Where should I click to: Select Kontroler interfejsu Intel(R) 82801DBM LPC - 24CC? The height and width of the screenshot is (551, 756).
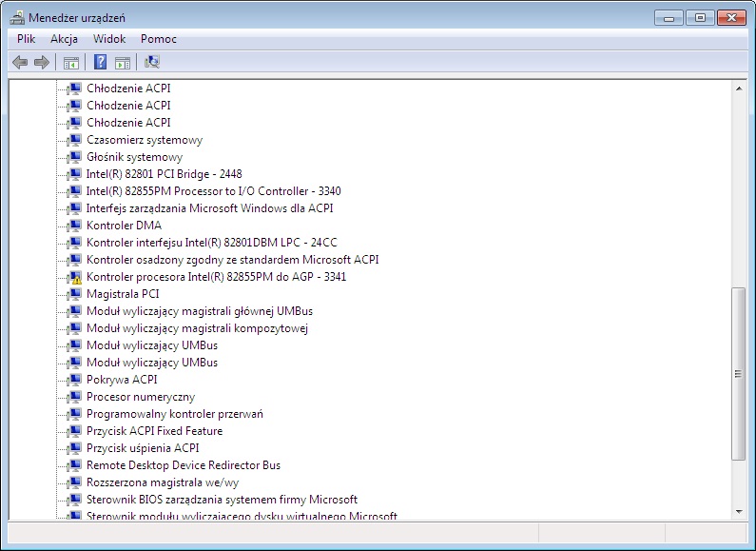tap(212, 243)
